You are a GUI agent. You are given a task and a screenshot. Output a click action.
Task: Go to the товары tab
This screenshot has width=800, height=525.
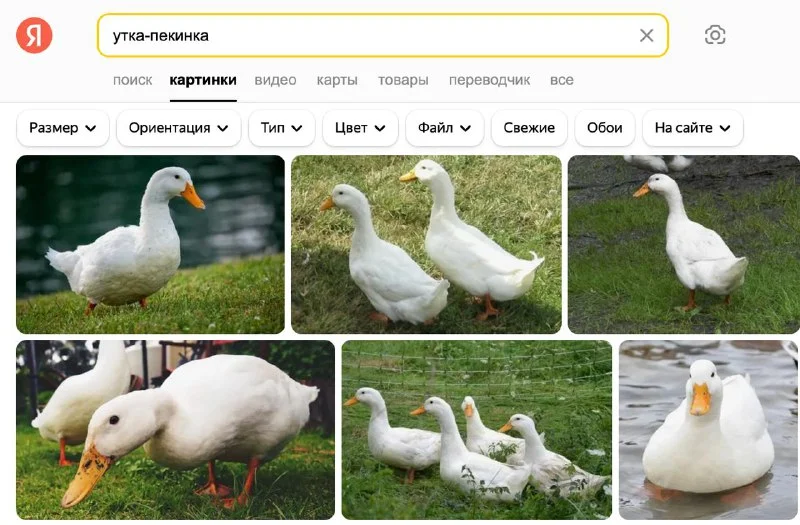(403, 80)
